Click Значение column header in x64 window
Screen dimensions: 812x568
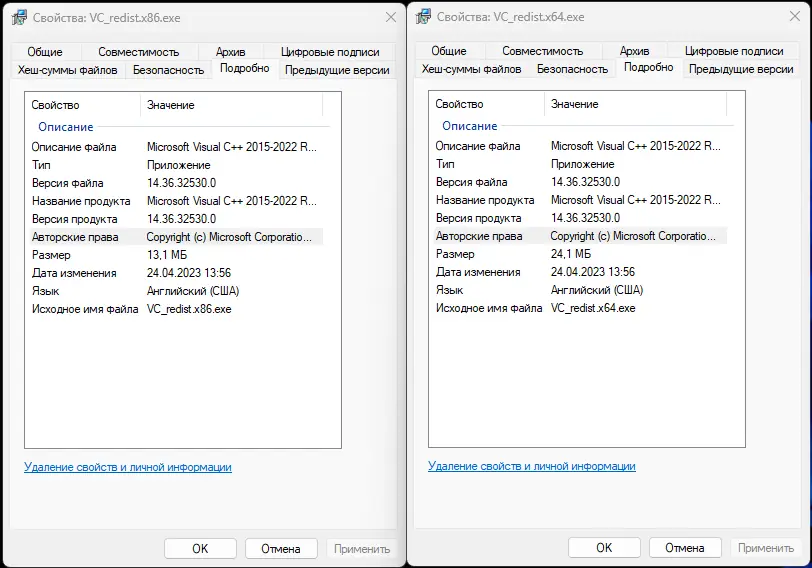pyautogui.click(x=575, y=104)
